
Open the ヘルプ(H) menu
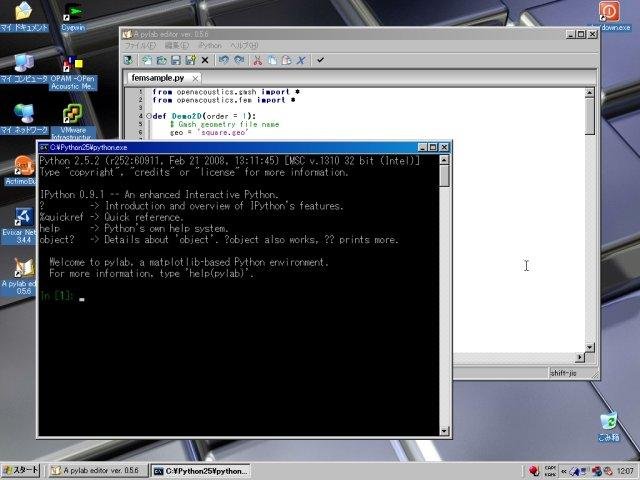click(244, 45)
